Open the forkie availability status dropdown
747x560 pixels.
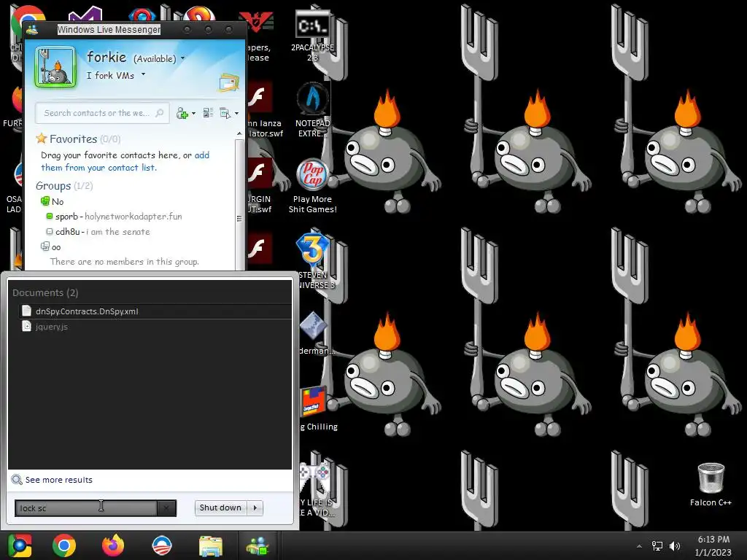182,58
